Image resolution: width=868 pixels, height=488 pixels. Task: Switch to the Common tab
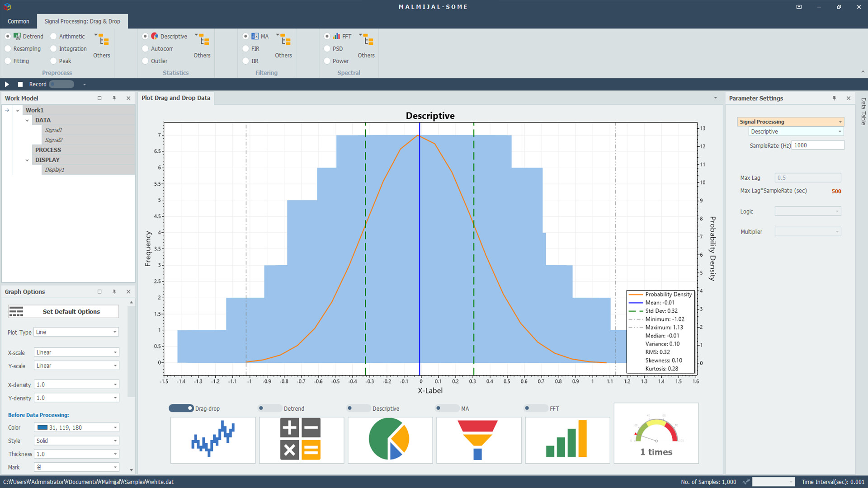tap(19, 21)
